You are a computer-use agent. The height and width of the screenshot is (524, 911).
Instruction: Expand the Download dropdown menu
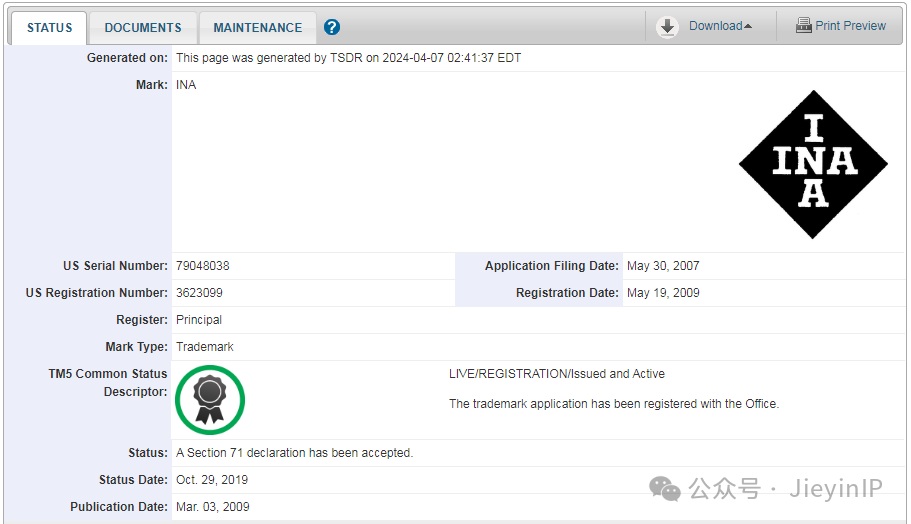pyautogui.click(x=720, y=26)
